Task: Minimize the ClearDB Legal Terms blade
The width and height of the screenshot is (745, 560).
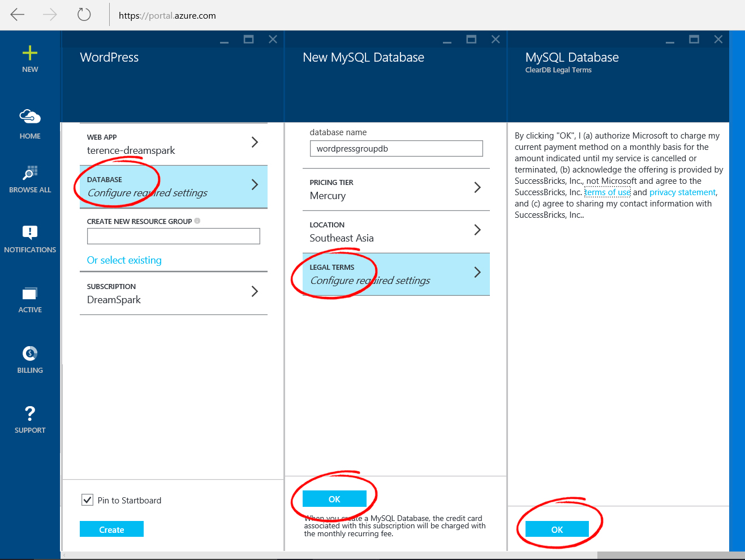Action: pos(670,42)
